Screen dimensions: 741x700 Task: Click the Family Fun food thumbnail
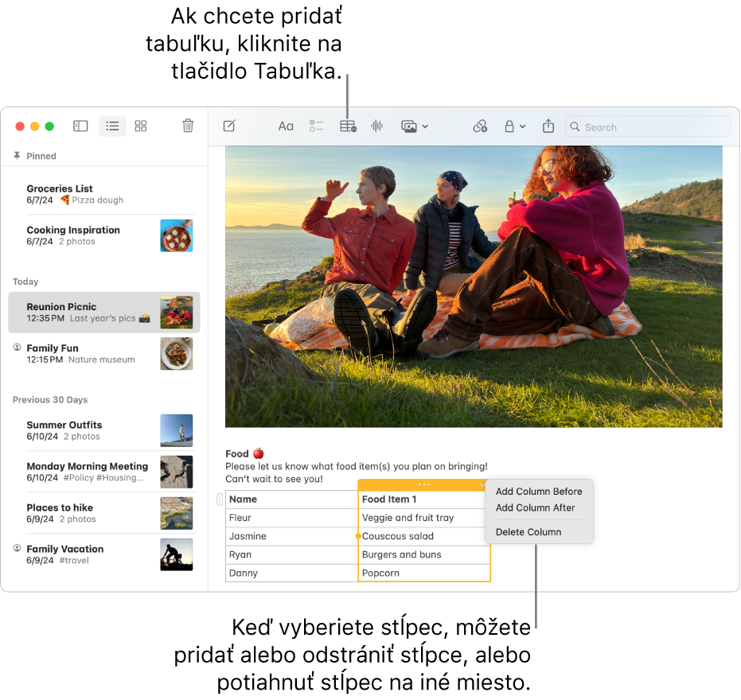[176, 354]
